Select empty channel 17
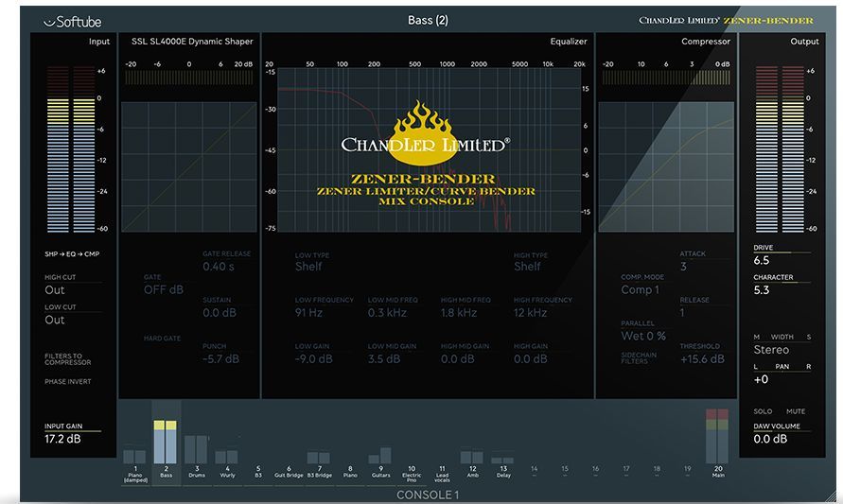Screen dimensions: 843x504 coord(626,471)
